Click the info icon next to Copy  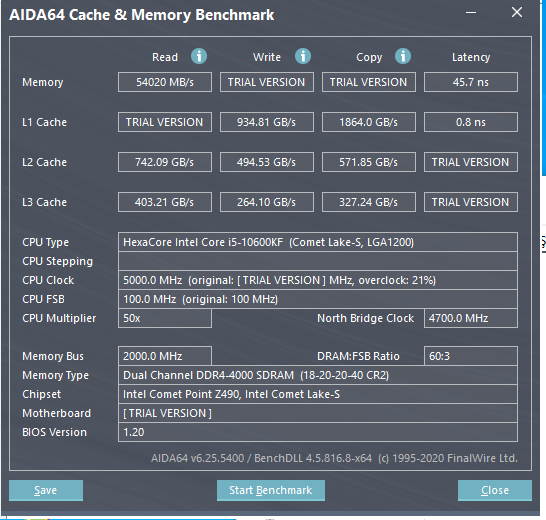pyautogui.click(x=403, y=56)
